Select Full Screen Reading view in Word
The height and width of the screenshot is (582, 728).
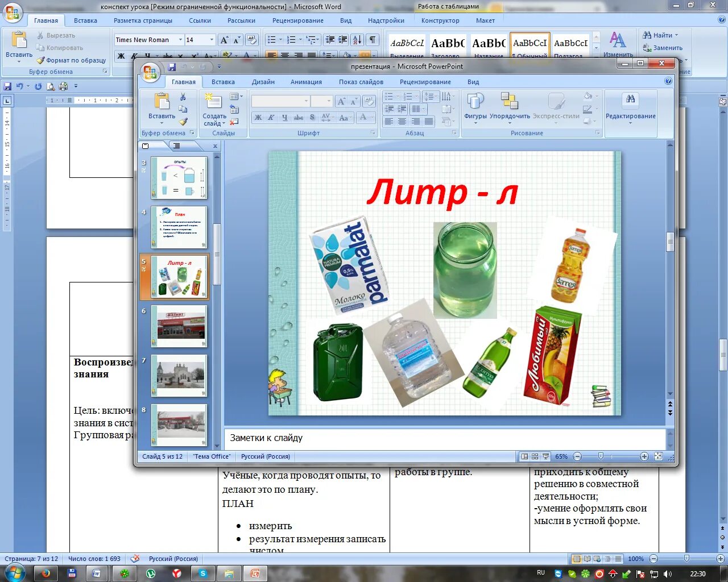click(587, 559)
